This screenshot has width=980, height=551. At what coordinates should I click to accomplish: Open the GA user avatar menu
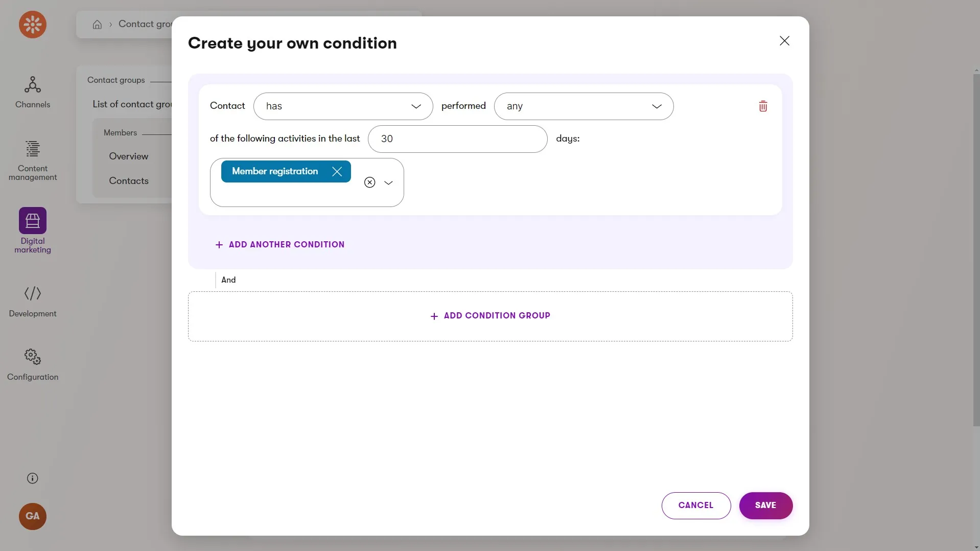pyautogui.click(x=33, y=516)
